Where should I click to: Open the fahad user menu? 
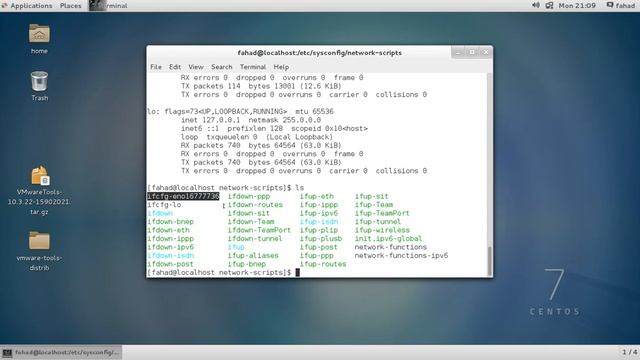[621, 5]
